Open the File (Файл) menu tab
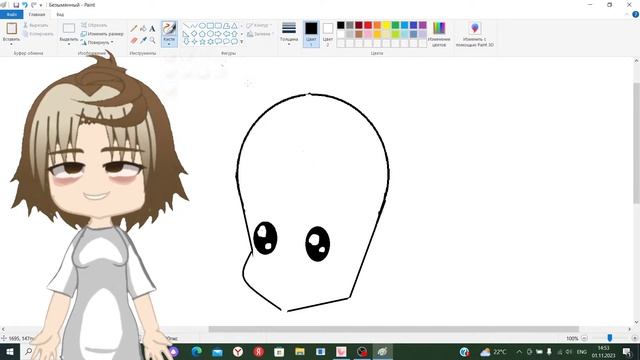Viewport: 640px width, 360px height. [x=11, y=15]
